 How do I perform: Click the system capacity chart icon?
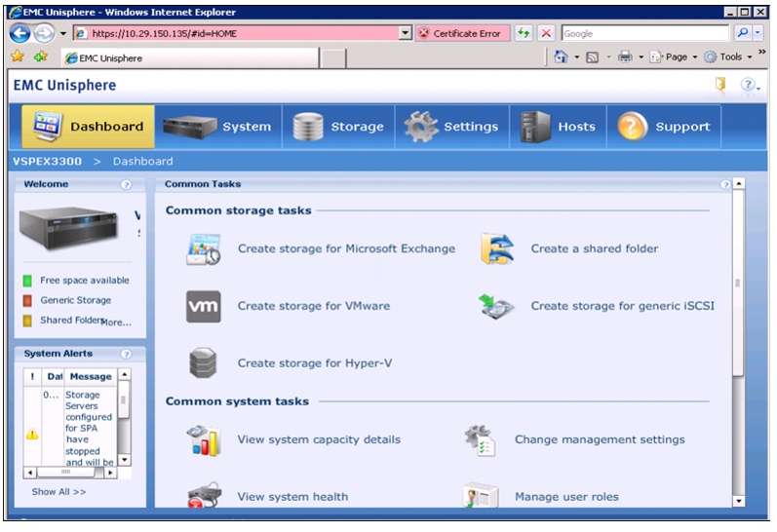click(204, 440)
